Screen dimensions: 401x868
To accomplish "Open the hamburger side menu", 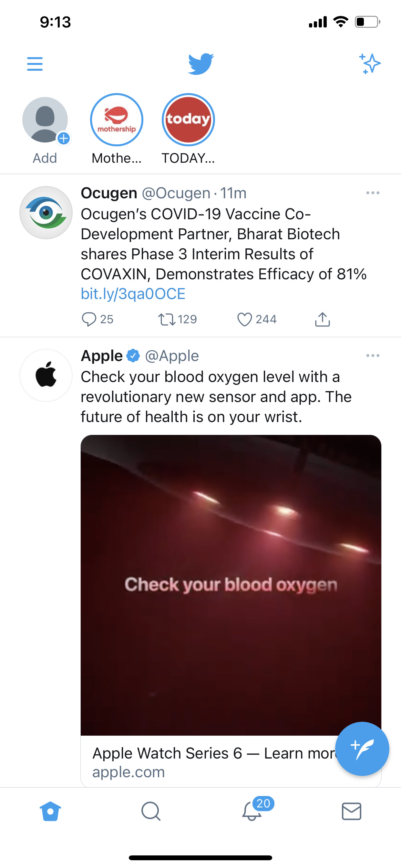I will coord(35,64).
